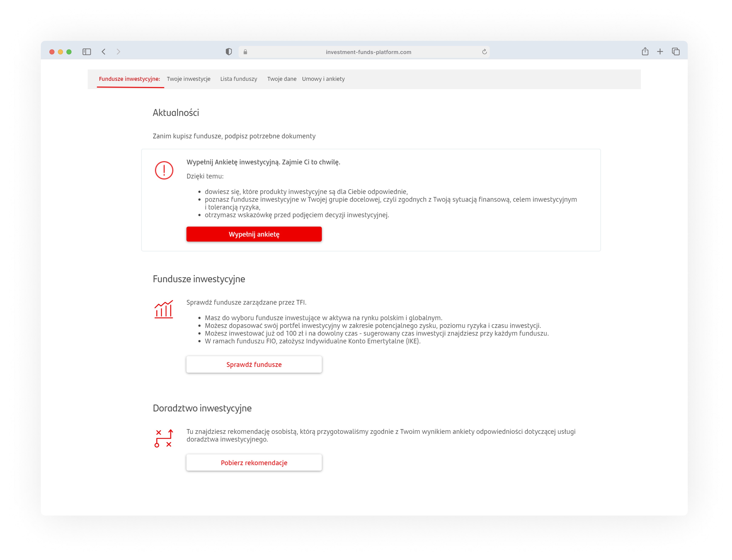
Task: Click the share icon in browser toolbar
Action: 645,52
